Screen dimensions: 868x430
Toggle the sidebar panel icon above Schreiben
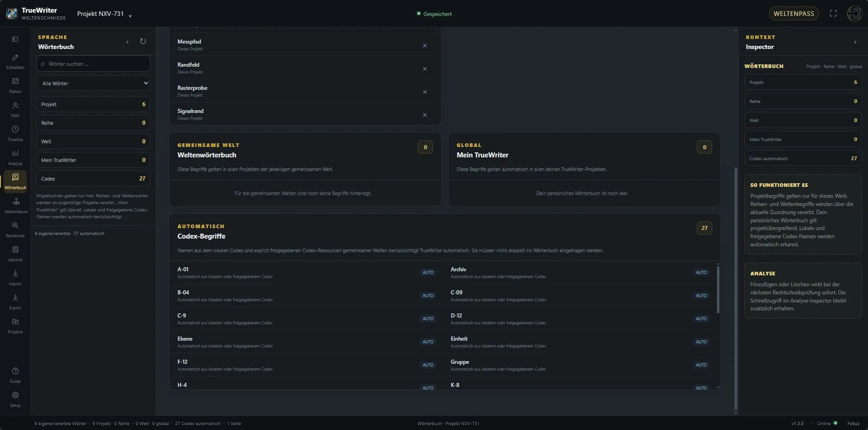click(x=15, y=39)
